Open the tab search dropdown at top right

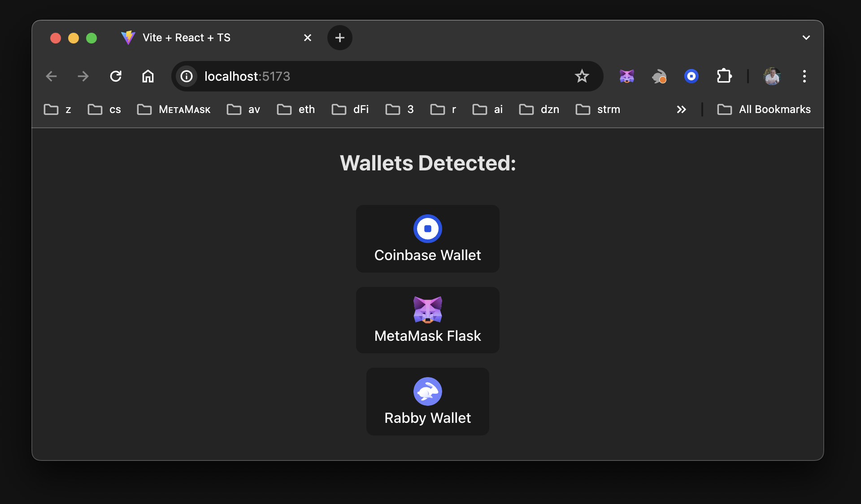click(x=806, y=38)
